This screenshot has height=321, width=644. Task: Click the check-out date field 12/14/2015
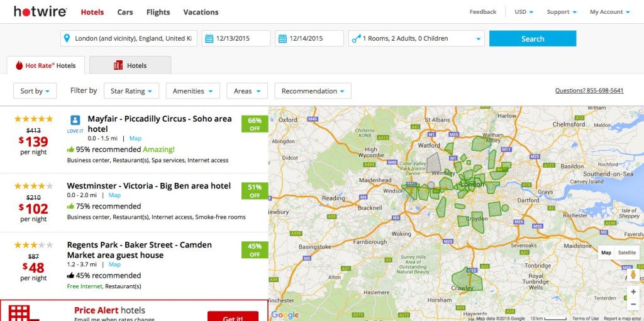309,38
